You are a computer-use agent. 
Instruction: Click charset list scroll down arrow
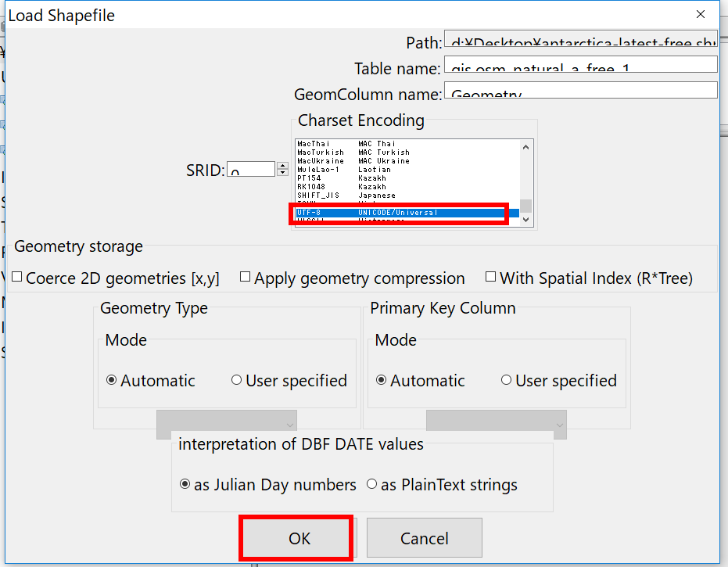coord(525,220)
